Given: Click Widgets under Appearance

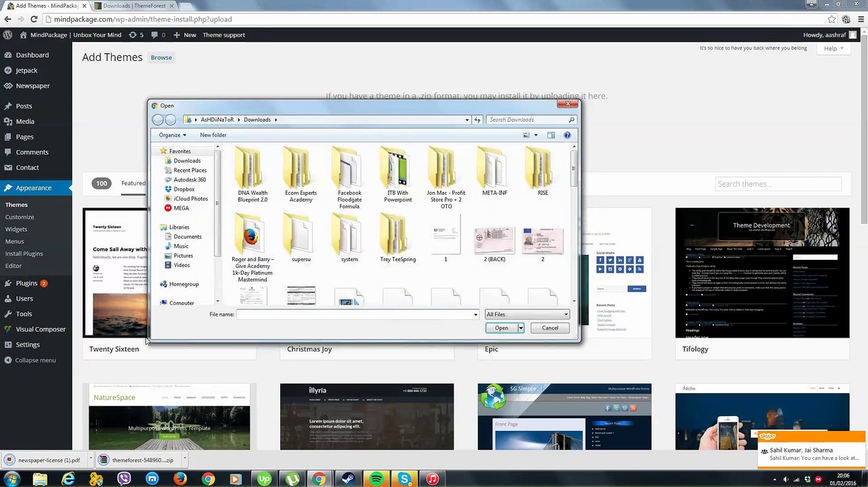Looking at the screenshot, I should click(16, 229).
